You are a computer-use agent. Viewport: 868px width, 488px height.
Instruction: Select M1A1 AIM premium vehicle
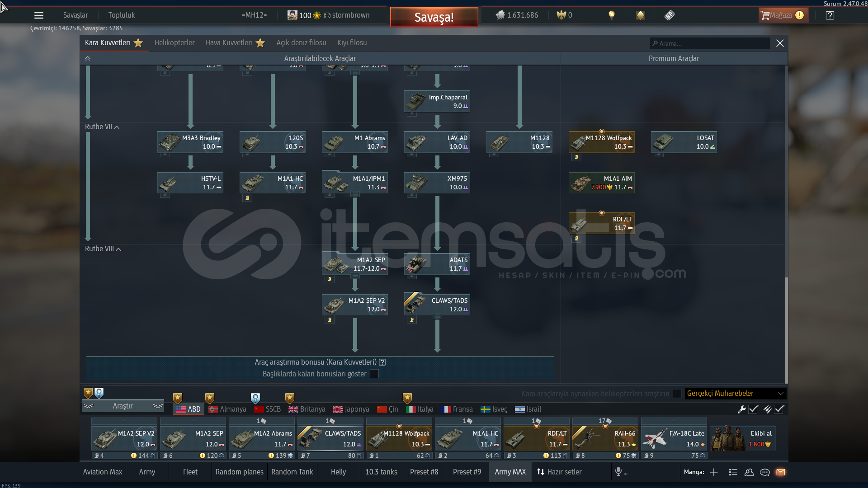click(602, 183)
